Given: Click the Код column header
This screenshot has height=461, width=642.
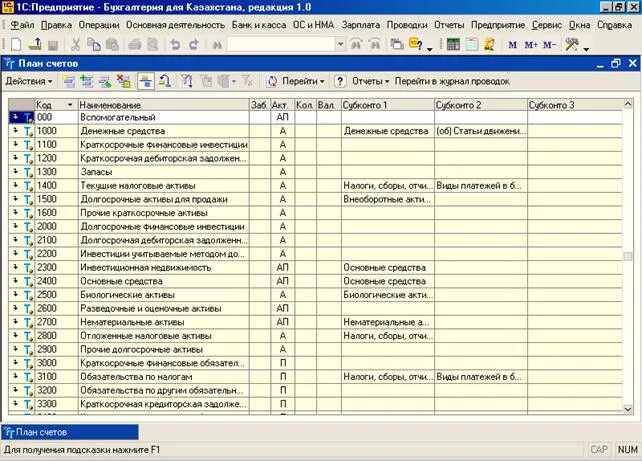Looking at the screenshot, I should click(x=56, y=105).
